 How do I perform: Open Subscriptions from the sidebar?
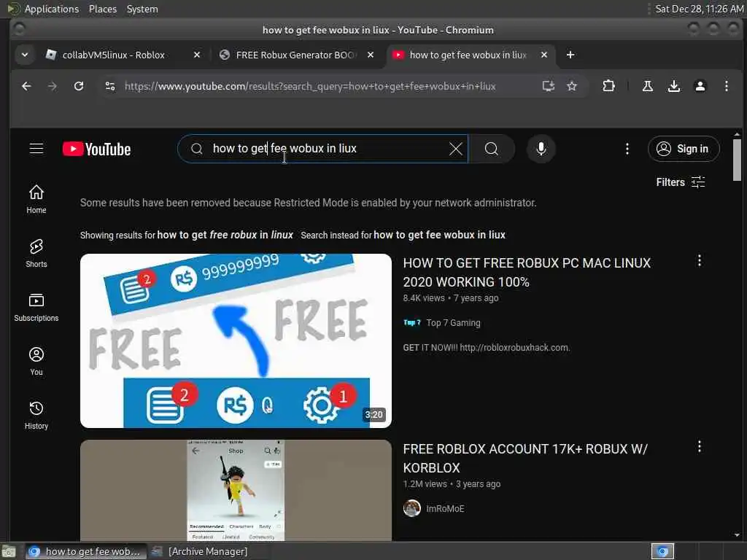coord(36,307)
